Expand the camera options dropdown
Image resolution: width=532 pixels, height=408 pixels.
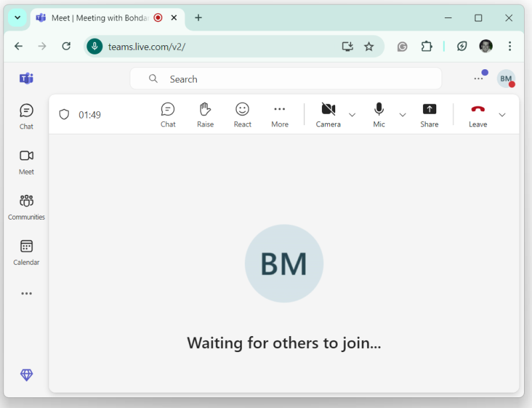351,114
